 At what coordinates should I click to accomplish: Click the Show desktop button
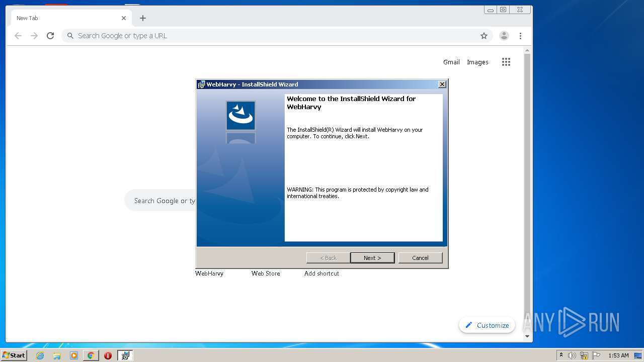[638, 355]
